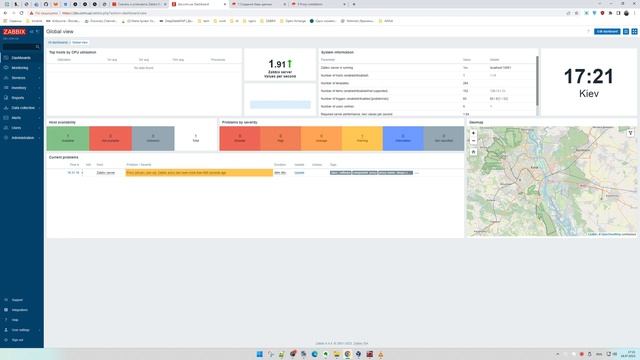
Task: Expand the Users menu section
Action: [21, 128]
